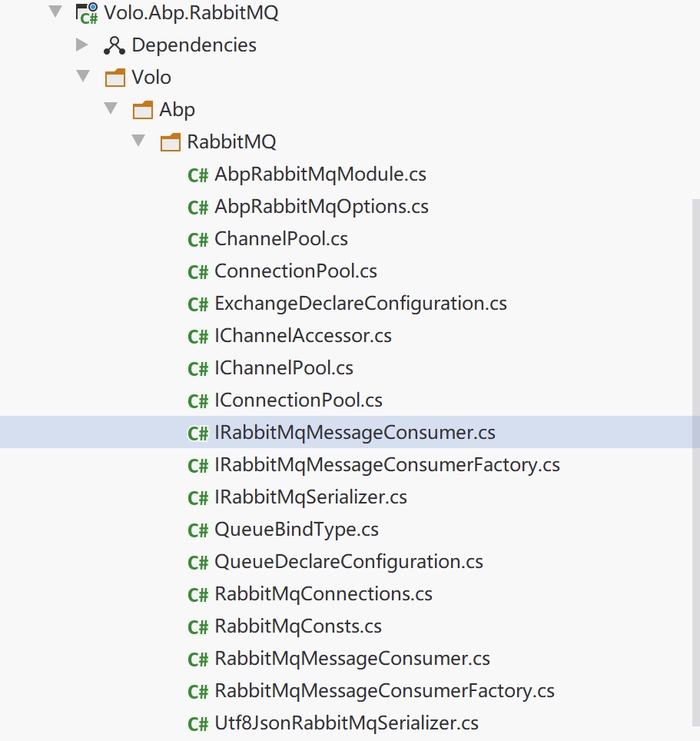Click the C# icon beside ChannelPool.cs
Viewport: 700px width, 741px height.
(x=198, y=239)
